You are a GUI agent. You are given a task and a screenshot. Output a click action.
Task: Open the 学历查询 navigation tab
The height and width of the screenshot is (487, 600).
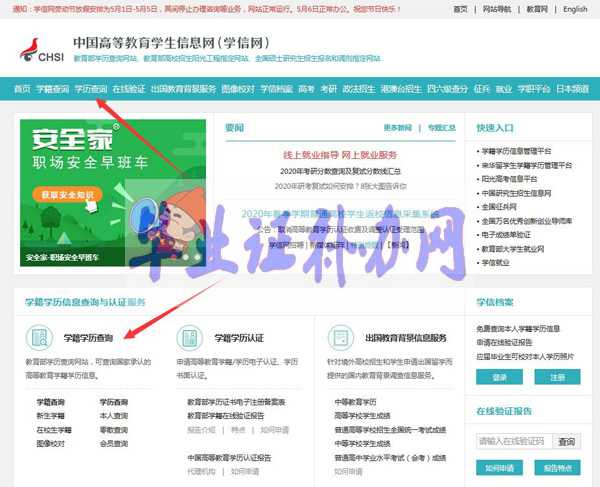(x=91, y=89)
